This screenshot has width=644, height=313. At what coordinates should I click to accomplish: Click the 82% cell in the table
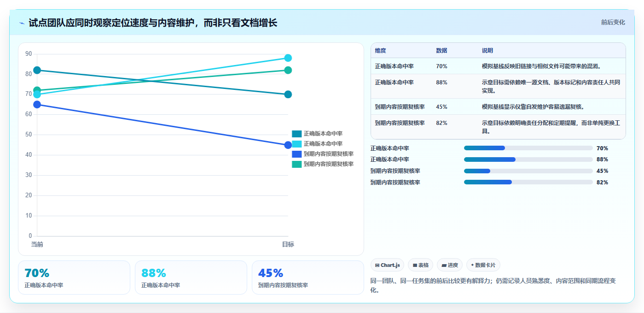point(441,123)
